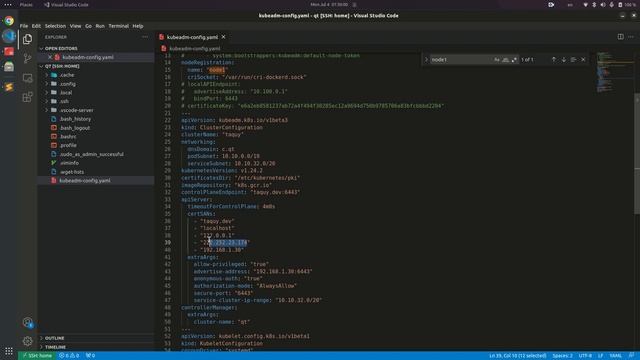Open the File menu
The height and width of the screenshot is (360, 640).
[24, 26]
